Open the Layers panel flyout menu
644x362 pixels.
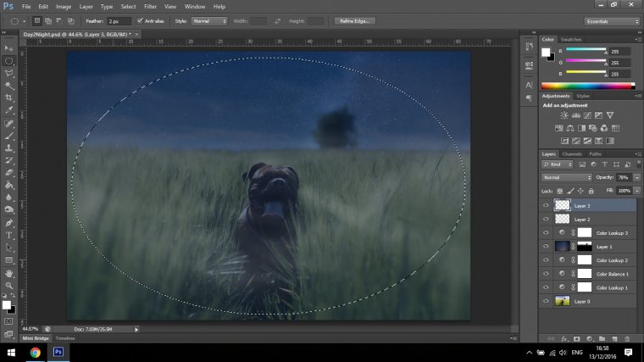click(x=638, y=154)
